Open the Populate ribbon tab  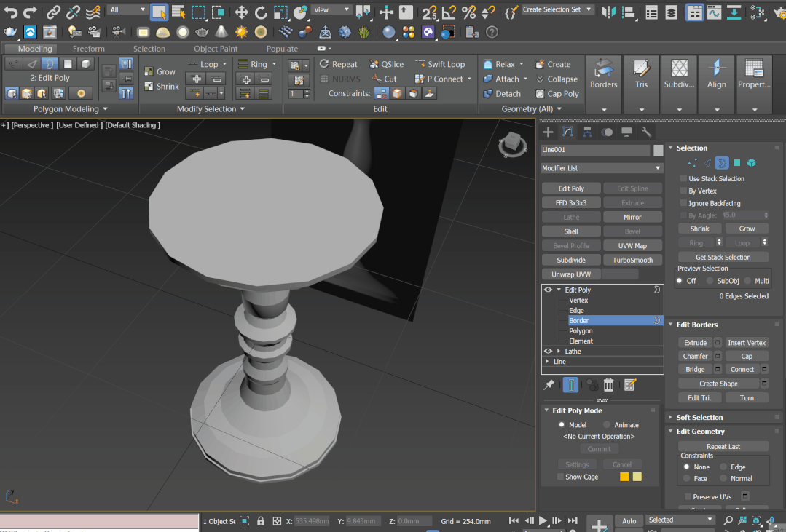point(282,49)
